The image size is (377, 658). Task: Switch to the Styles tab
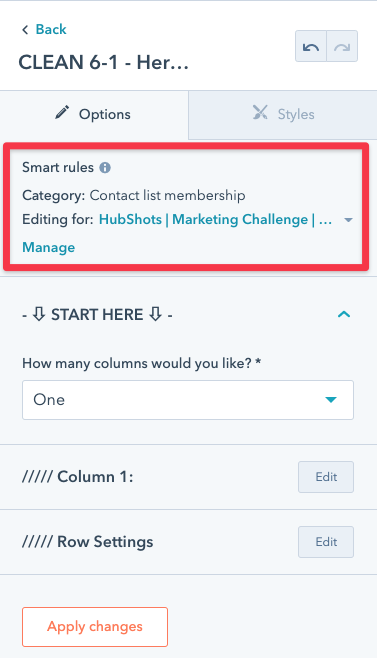283,115
